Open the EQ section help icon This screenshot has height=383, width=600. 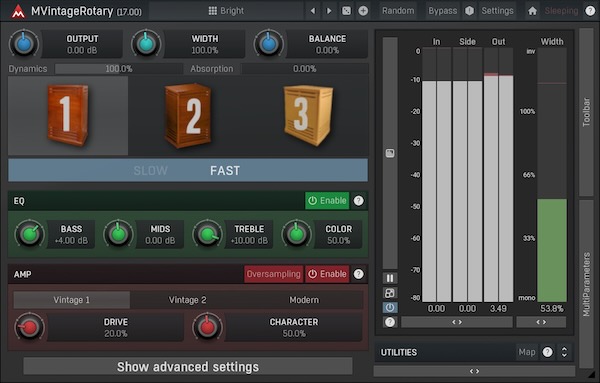click(x=359, y=200)
